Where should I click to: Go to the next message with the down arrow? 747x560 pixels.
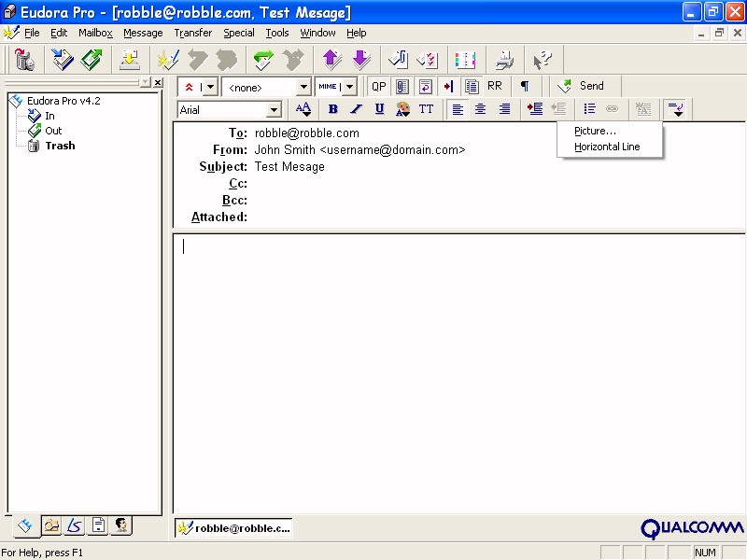click(x=361, y=60)
